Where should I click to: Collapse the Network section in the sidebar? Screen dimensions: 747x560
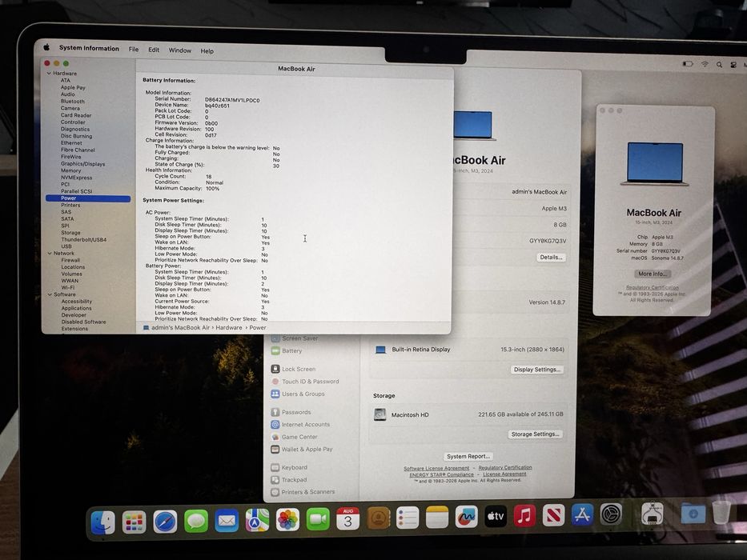pos(50,254)
